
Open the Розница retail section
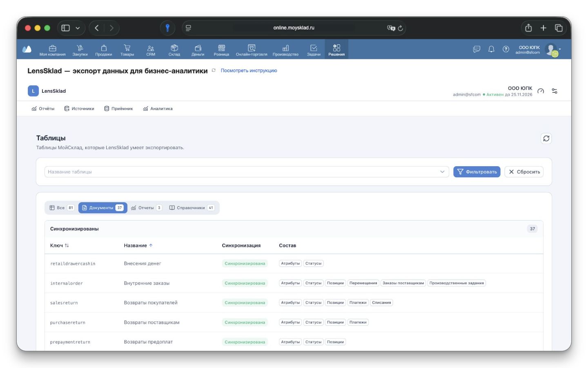click(x=221, y=50)
